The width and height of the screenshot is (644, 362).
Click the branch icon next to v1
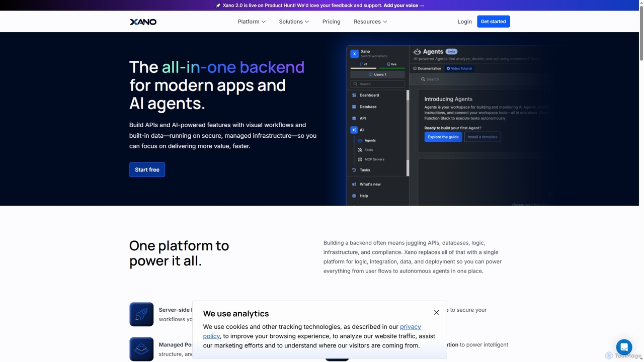point(361,64)
